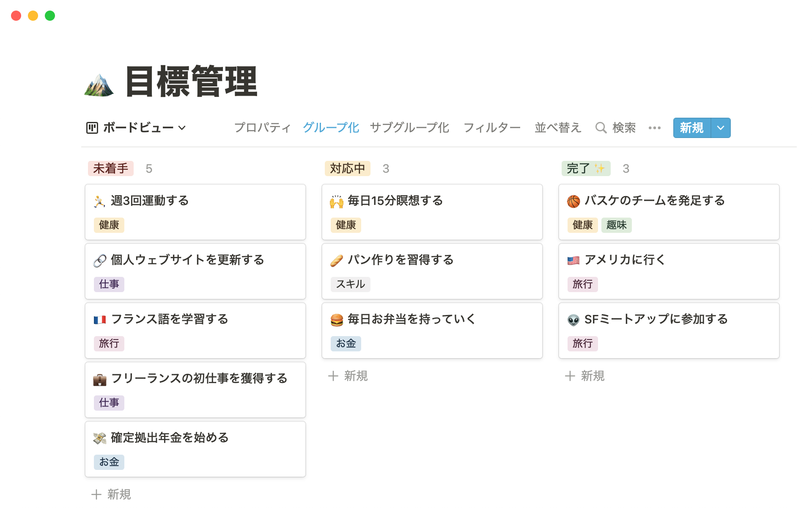Open the プロパティ settings
This screenshot has width=812, height=508.
(x=262, y=127)
